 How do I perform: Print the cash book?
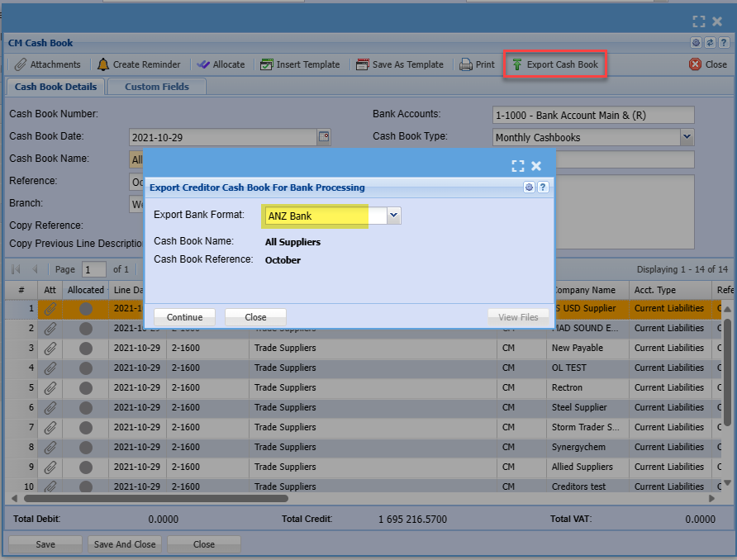coord(478,64)
